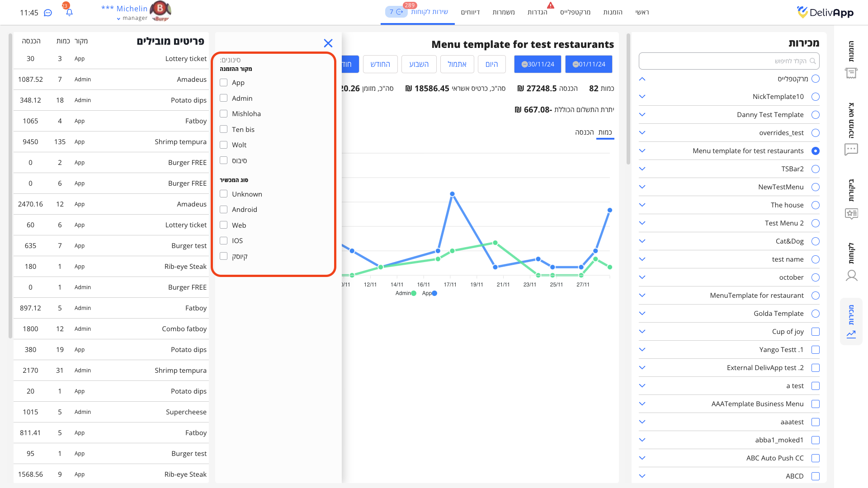Click the template search input field
868x488 pixels.
[728, 61]
